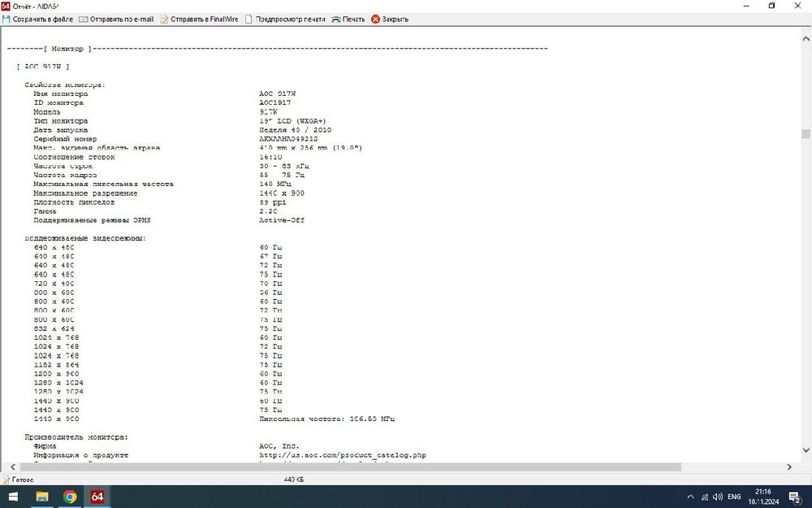Image resolution: width=812 pixels, height=508 pixels.
Task: Click the '140 МГц' pixel clock value
Action: click(x=275, y=184)
